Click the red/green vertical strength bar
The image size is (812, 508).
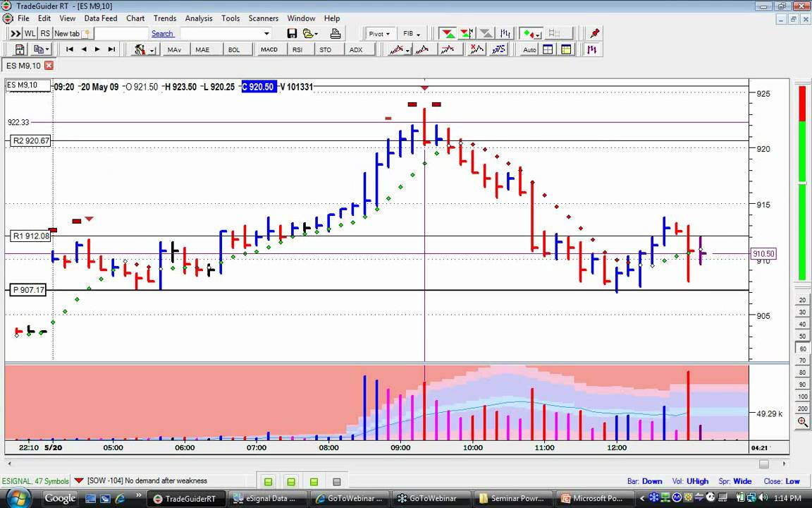(x=802, y=184)
